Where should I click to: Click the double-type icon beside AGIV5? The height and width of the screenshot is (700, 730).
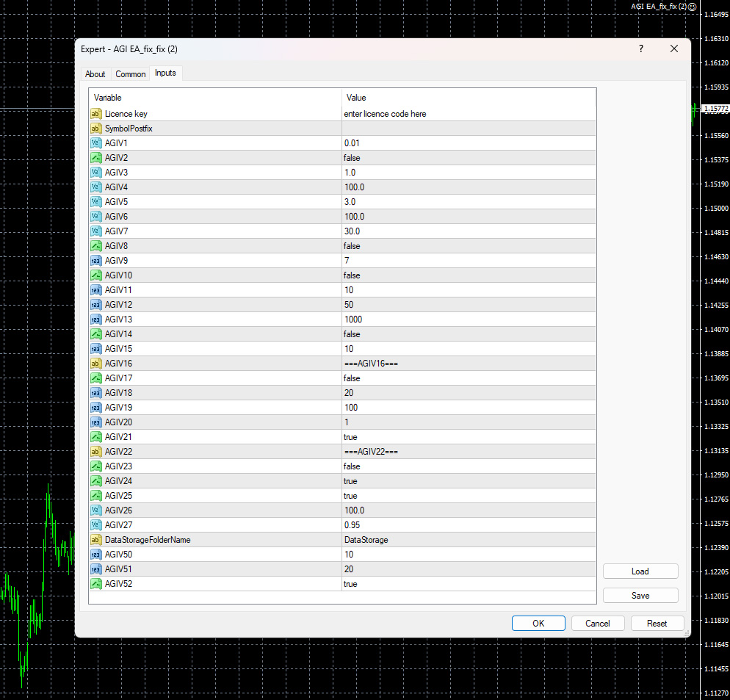pyautogui.click(x=96, y=202)
